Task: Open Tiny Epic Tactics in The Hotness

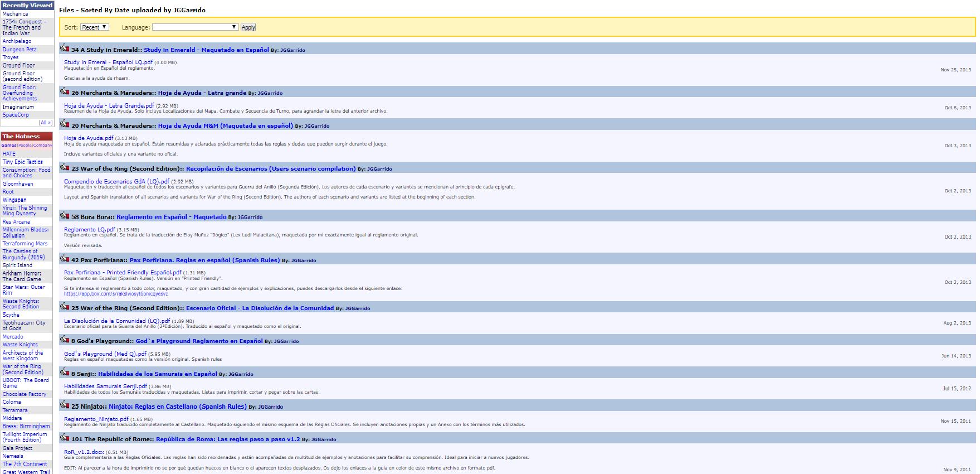Action: (23, 162)
